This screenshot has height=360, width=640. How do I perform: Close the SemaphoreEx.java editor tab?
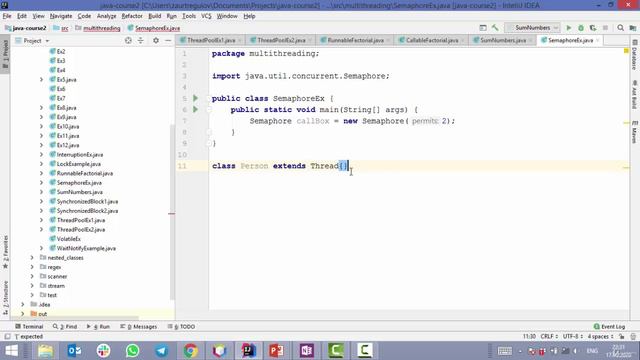click(x=598, y=40)
